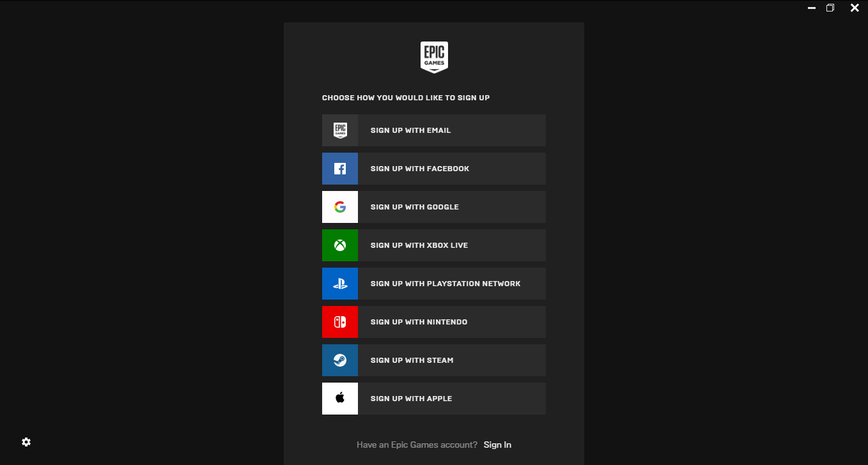Screen dimensions: 868x465
Task: Click the blue PlayStation logo icon
Action: pos(340,284)
